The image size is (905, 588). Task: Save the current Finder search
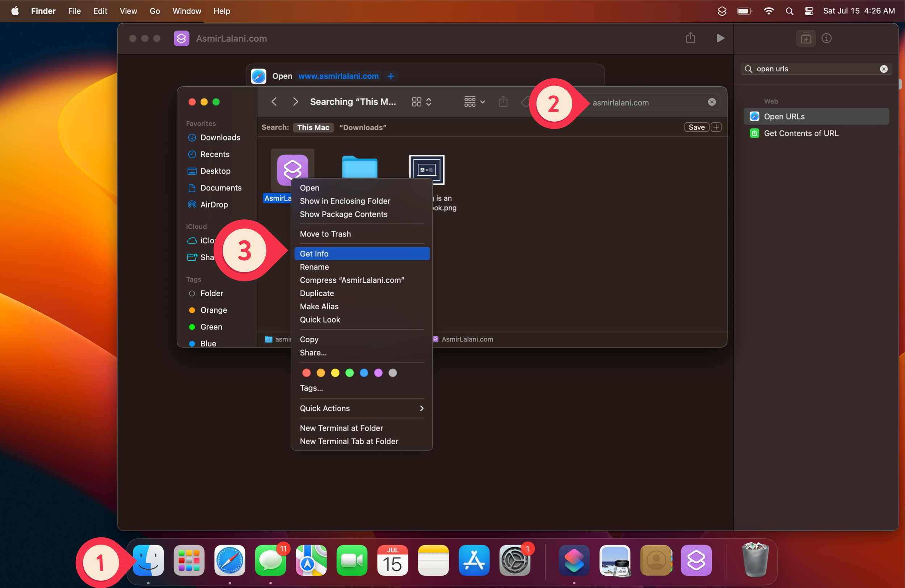tap(696, 127)
